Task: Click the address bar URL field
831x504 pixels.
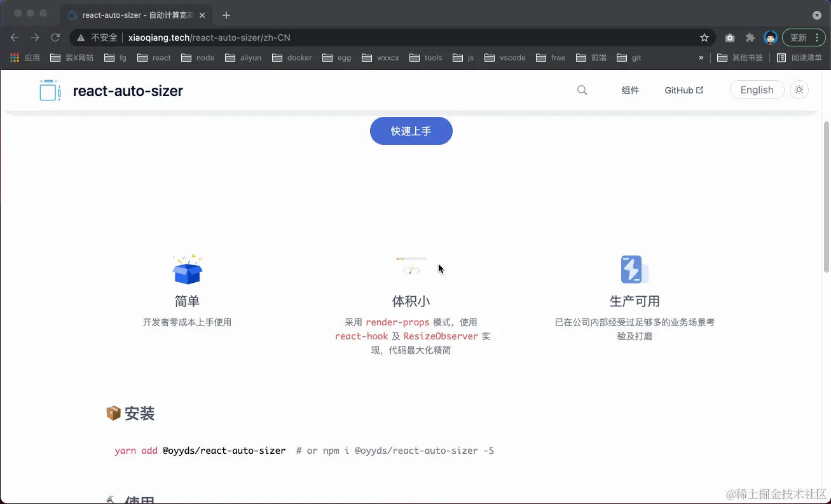Action: coord(392,37)
